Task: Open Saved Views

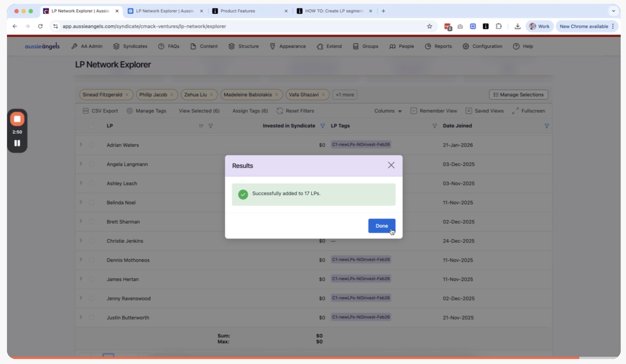Action: [x=485, y=111]
